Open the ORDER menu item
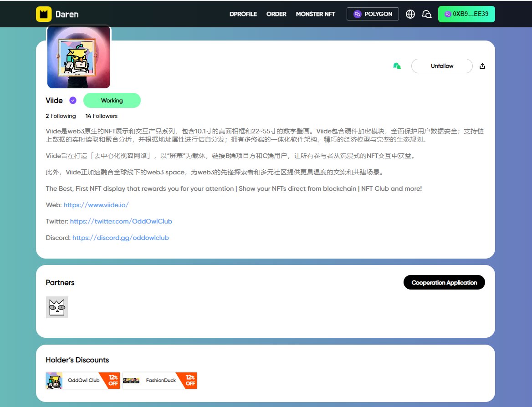 pyautogui.click(x=276, y=14)
